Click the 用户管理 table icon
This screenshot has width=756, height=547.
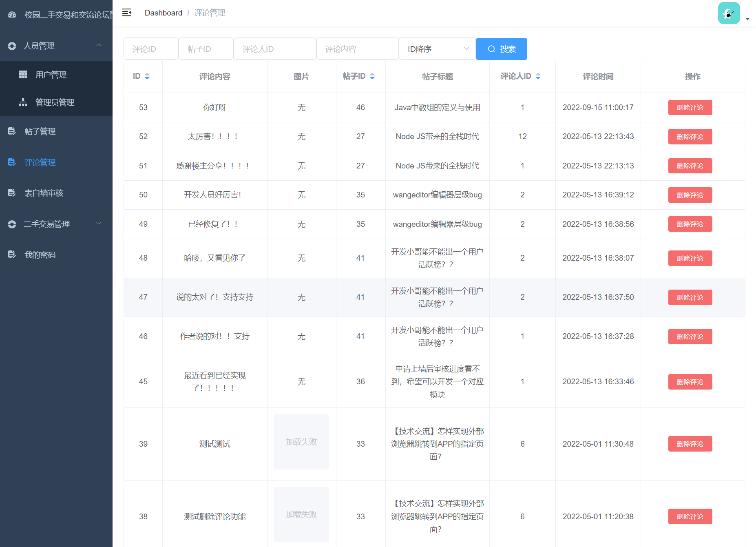(x=23, y=75)
